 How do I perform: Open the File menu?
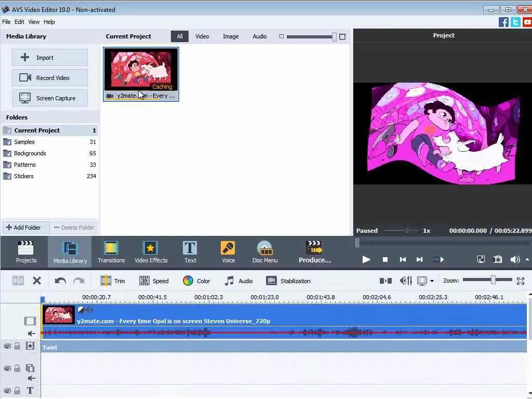tap(6, 22)
